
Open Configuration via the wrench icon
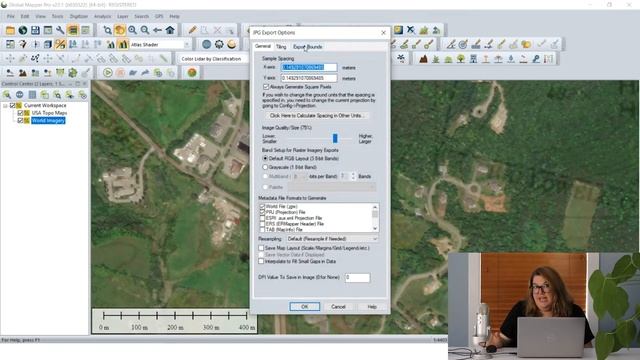pyautogui.click(x=60, y=30)
